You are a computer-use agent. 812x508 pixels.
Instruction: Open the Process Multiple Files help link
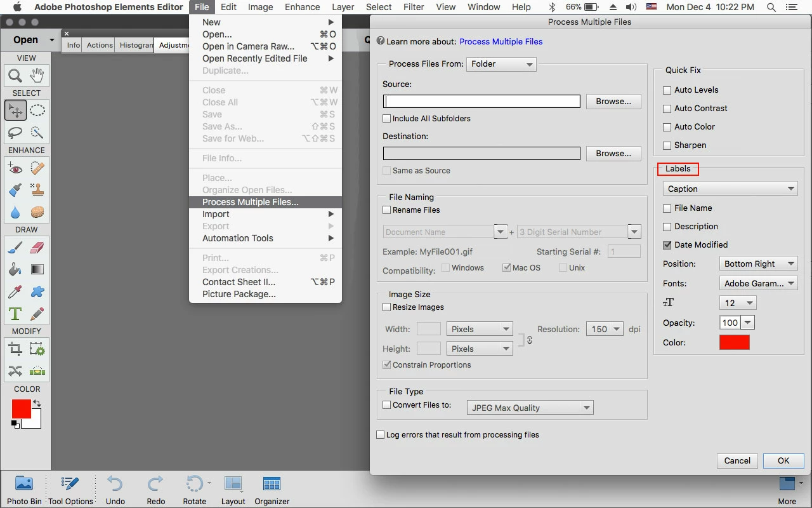501,41
